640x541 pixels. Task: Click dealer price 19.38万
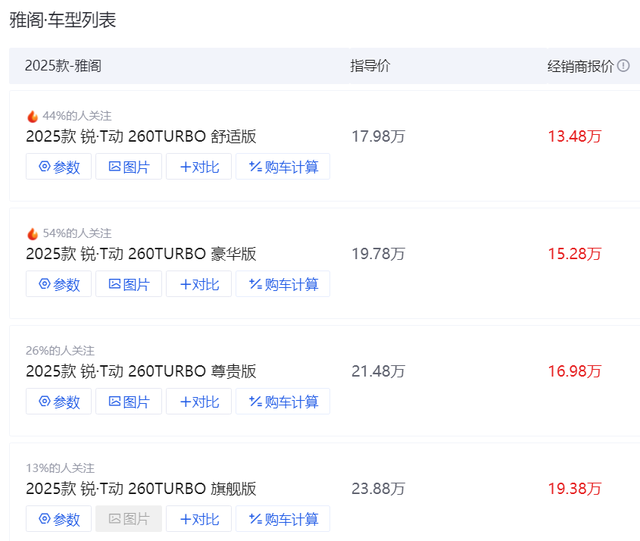click(x=575, y=489)
